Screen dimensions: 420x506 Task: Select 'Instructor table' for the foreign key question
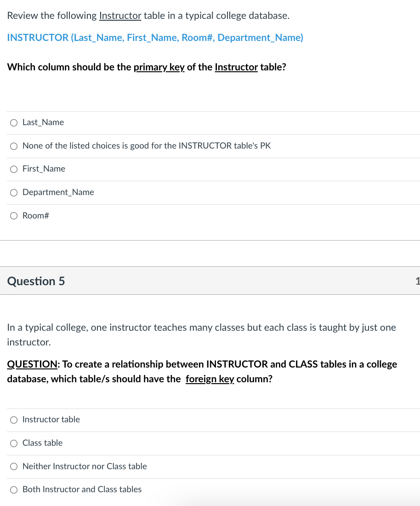point(14,420)
